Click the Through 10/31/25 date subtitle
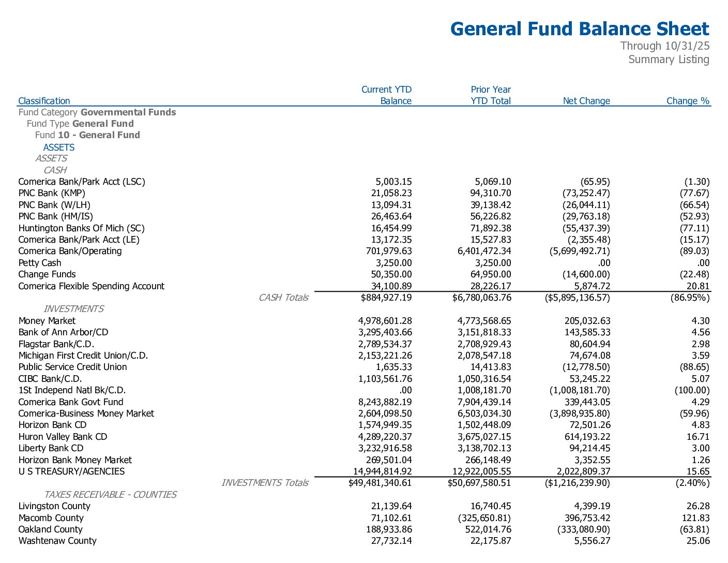Viewport: 728px width, 563px height. coord(664,46)
